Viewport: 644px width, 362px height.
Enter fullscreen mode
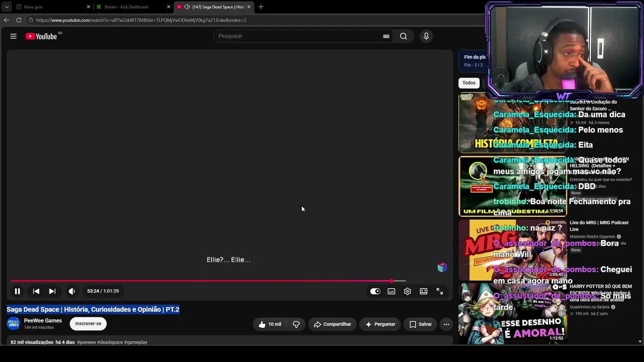440,291
